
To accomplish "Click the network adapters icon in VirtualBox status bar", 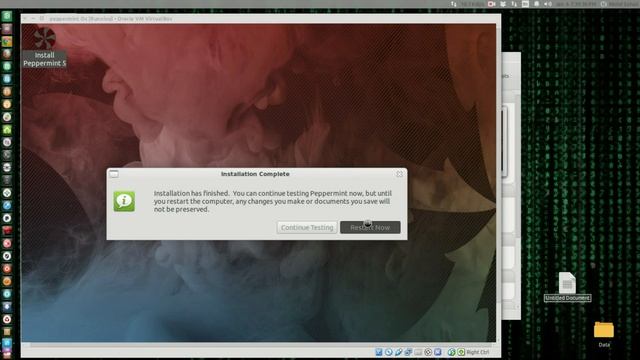I will click(408, 352).
